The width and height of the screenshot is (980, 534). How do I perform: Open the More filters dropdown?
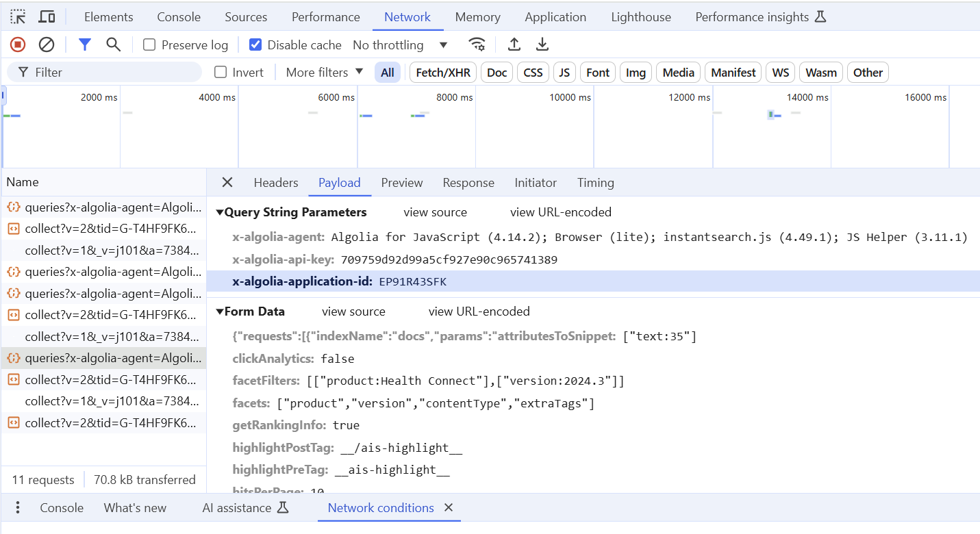(325, 72)
